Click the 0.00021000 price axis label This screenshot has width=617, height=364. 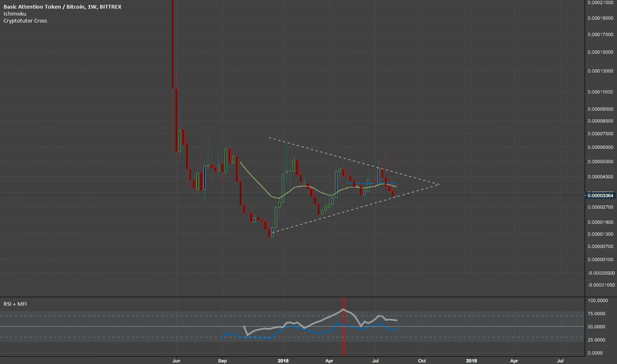click(600, 3)
